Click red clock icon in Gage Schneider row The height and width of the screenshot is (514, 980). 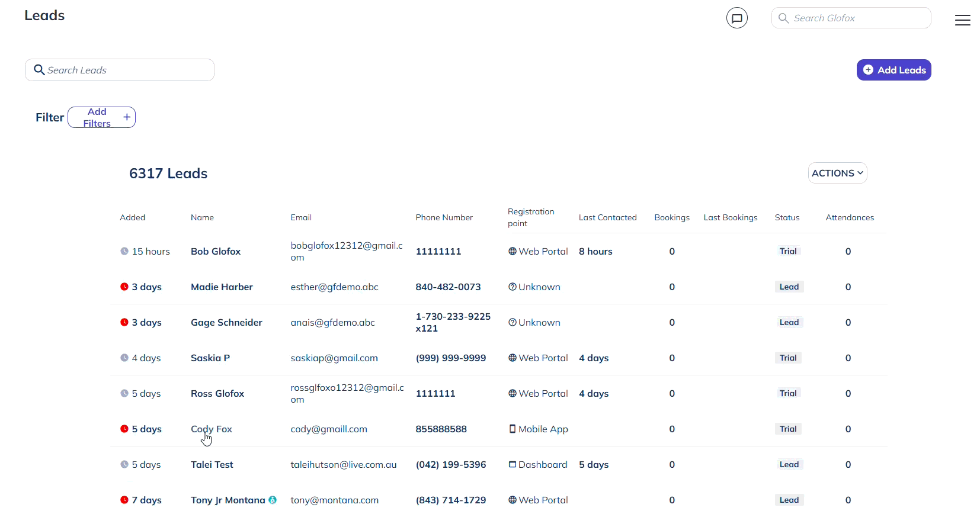tap(124, 322)
